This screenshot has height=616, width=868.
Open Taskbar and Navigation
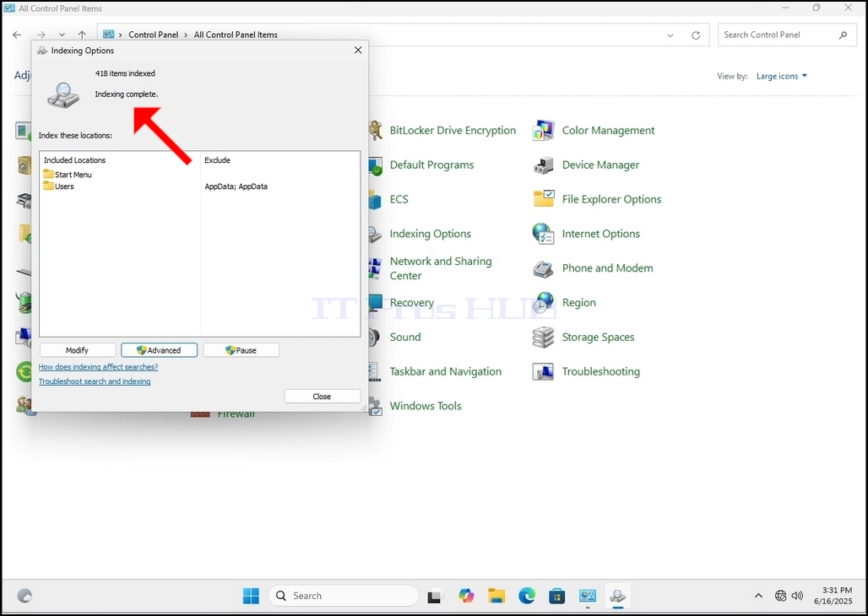[x=445, y=371]
